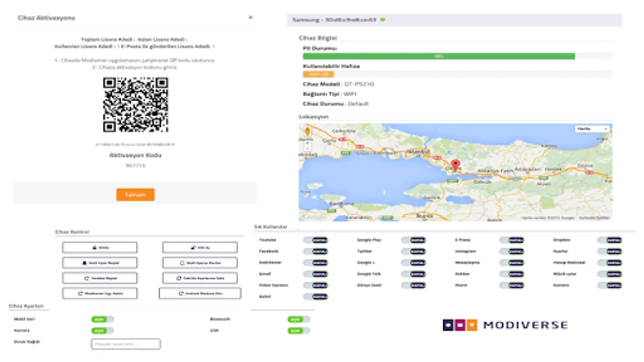
Task: Click the Modiverse logo
Action: [505, 325]
